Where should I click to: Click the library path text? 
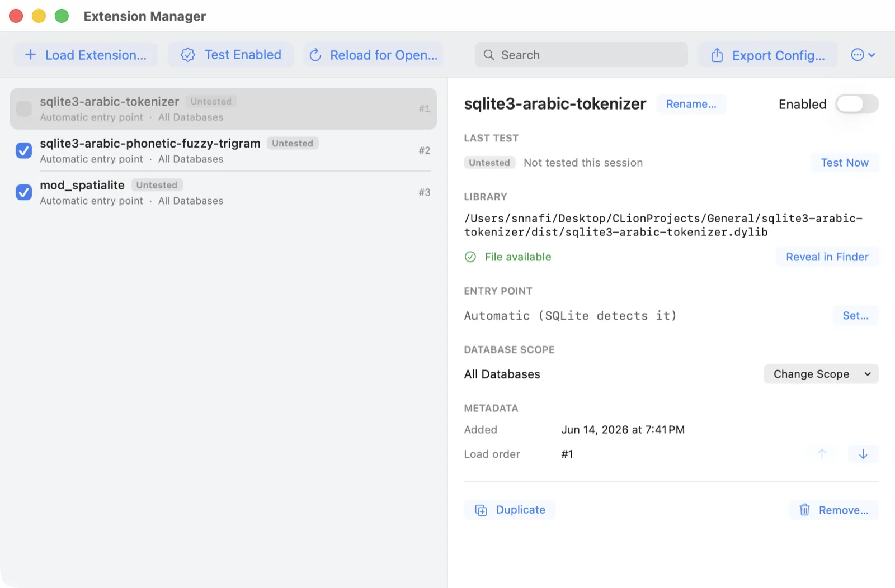pos(663,225)
